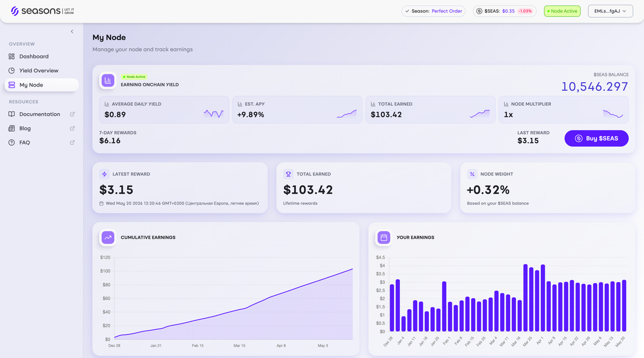The width and height of the screenshot is (644, 358).
Task: Click the trending-up icon beside Cumulative Earnings
Action: click(108, 237)
